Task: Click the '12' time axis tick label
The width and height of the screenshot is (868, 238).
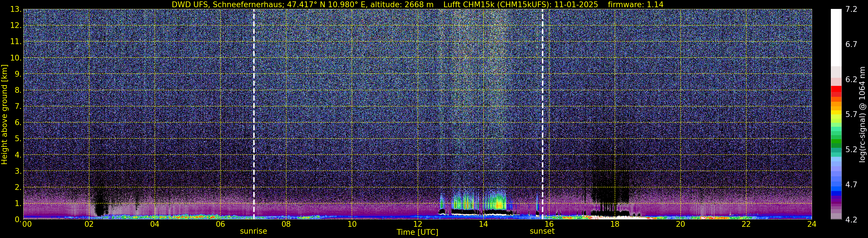Action: 417,224
